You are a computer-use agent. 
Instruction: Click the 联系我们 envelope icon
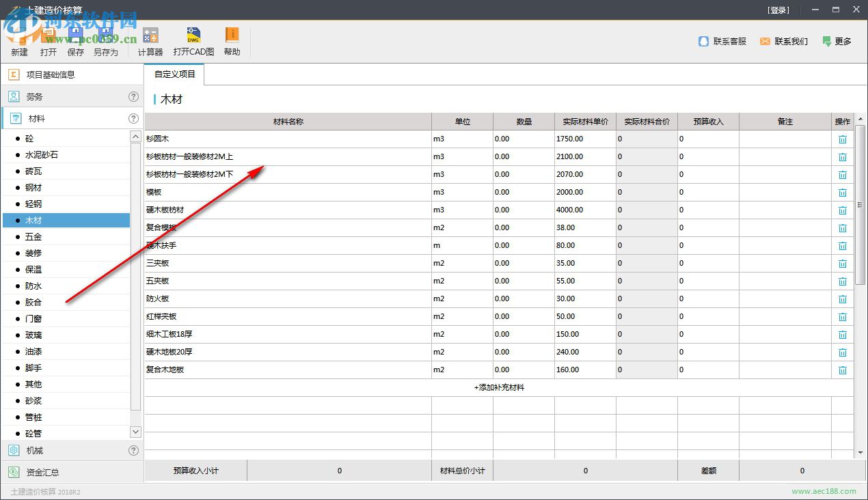coord(765,42)
